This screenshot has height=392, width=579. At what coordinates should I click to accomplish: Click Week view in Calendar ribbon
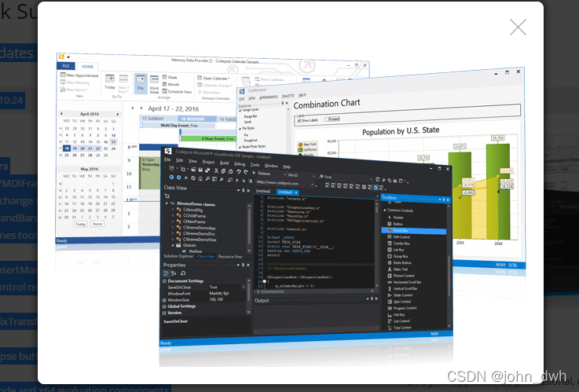coord(170,77)
